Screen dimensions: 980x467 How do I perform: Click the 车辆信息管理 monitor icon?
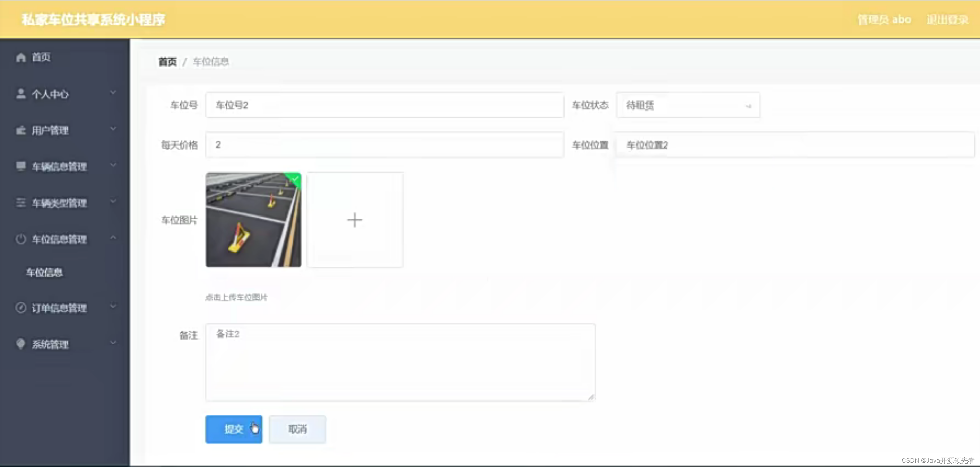(x=21, y=166)
